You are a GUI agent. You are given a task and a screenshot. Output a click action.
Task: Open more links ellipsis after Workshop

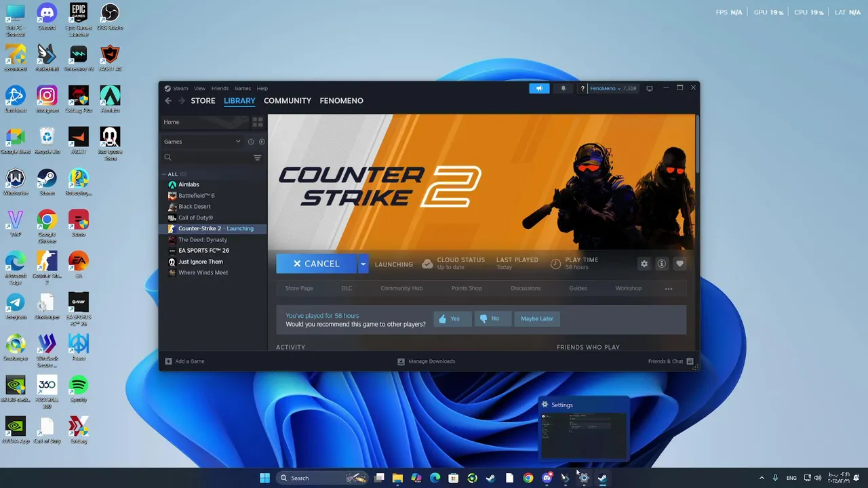[x=669, y=289]
